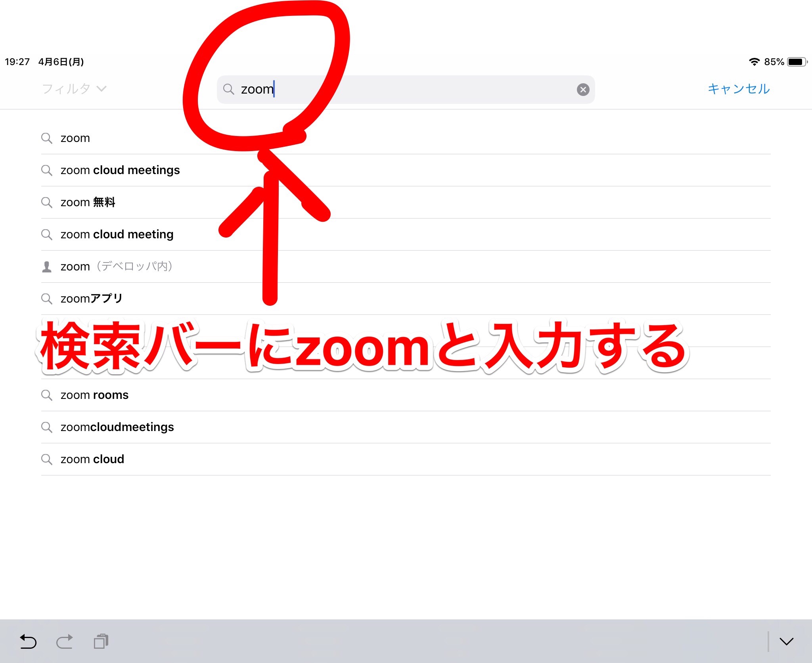Viewport: 812px width, 663px height.
Task: Pick the "zoomcloudmeetings" suggestion
Action: pyautogui.click(x=406, y=427)
